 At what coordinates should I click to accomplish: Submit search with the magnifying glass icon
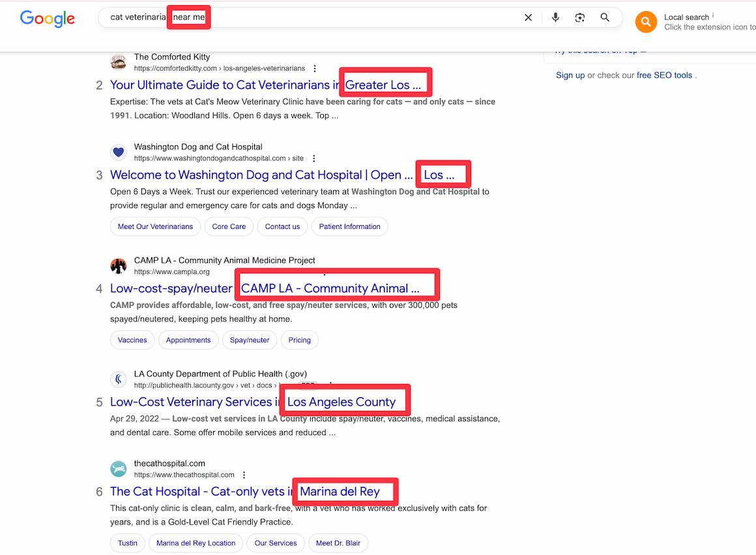605,18
